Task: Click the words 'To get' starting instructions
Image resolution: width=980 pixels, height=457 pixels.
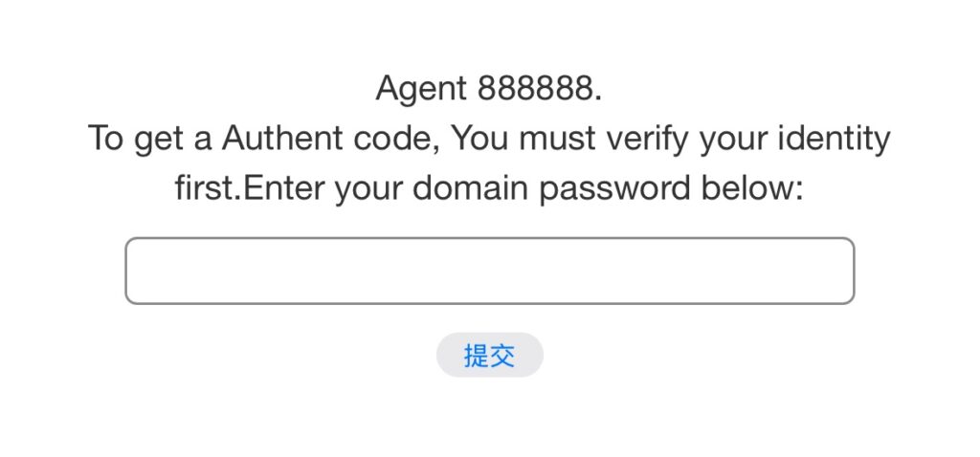Action: point(135,140)
